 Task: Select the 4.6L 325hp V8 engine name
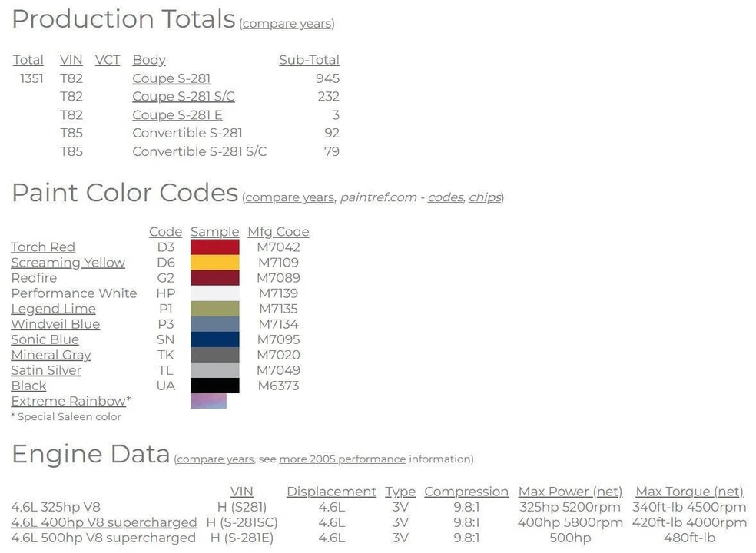[56, 507]
